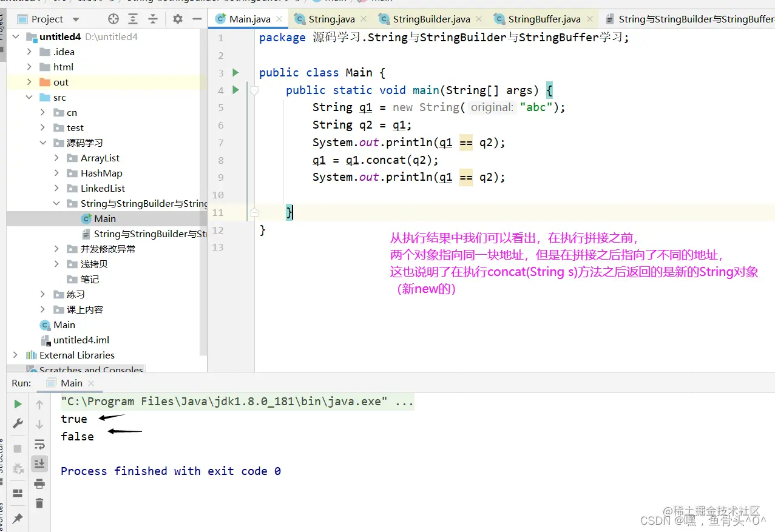Viewport: 775px width, 532px height.
Task: Close the Main.java editor tab
Action: (x=279, y=19)
